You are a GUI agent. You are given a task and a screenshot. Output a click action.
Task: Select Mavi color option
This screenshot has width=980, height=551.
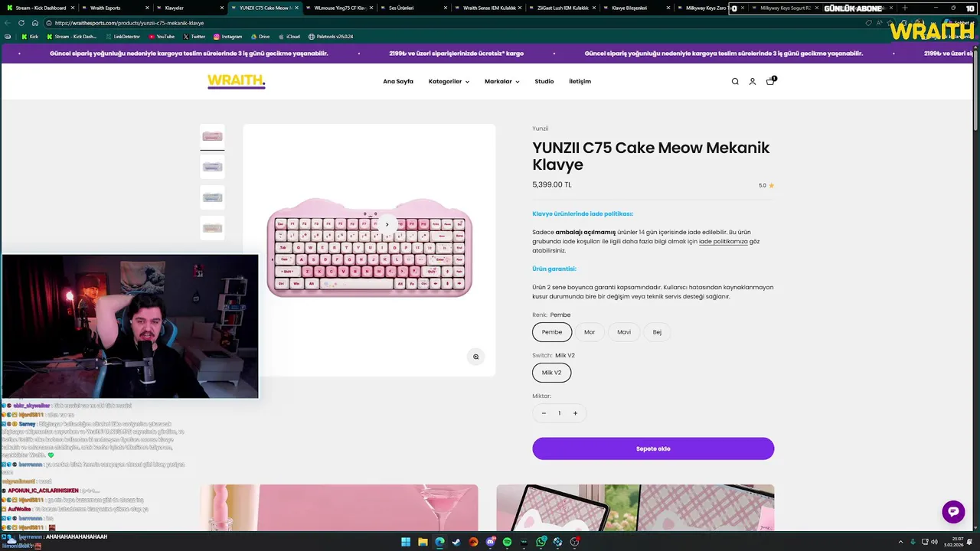tap(624, 332)
